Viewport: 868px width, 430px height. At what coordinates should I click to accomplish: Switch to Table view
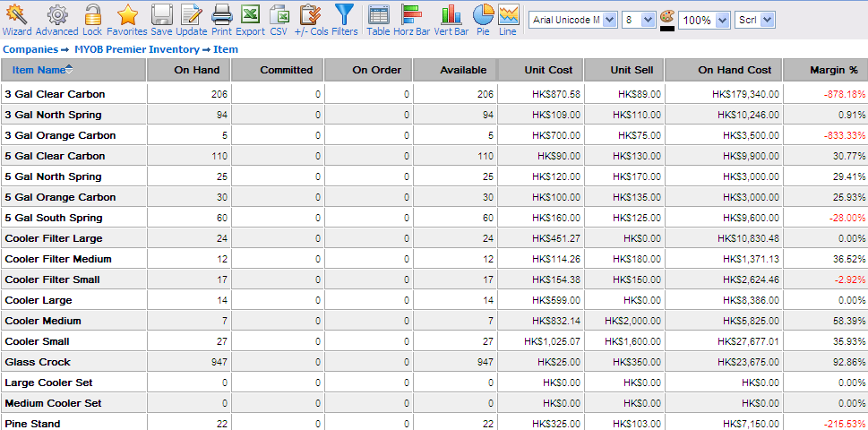378,21
